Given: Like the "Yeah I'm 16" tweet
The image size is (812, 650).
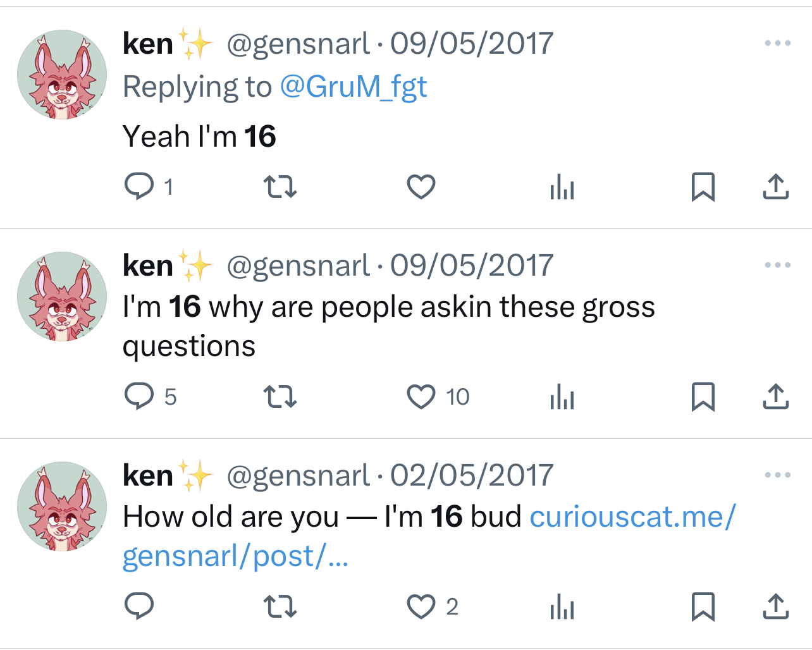Looking at the screenshot, I should tap(421, 187).
